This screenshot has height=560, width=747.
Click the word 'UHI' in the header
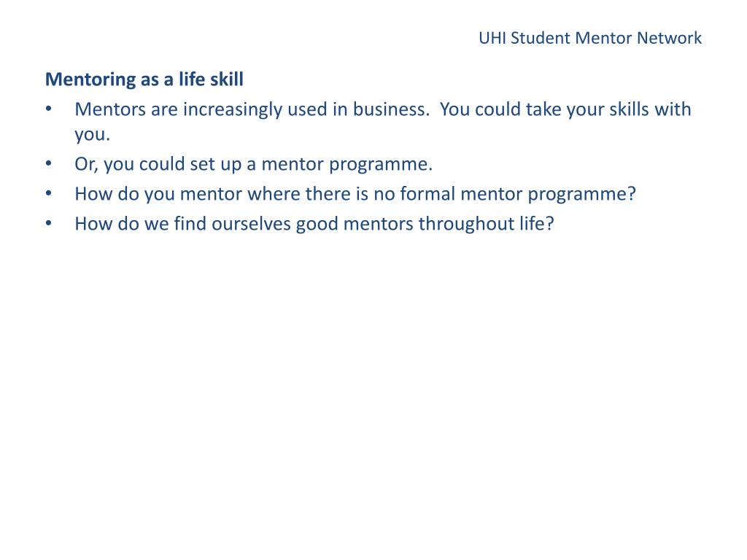click(x=492, y=38)
